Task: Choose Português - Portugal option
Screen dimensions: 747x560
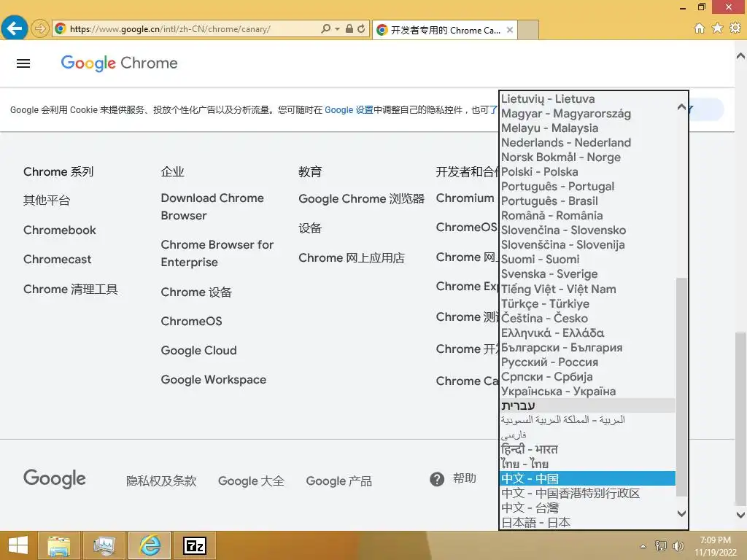Action: coord(587,186)
